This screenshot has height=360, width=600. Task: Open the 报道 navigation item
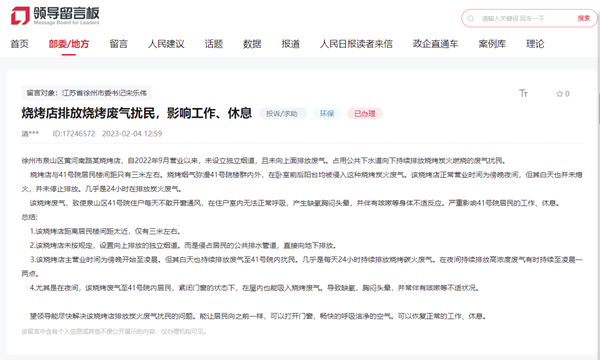tap(290, 44)
